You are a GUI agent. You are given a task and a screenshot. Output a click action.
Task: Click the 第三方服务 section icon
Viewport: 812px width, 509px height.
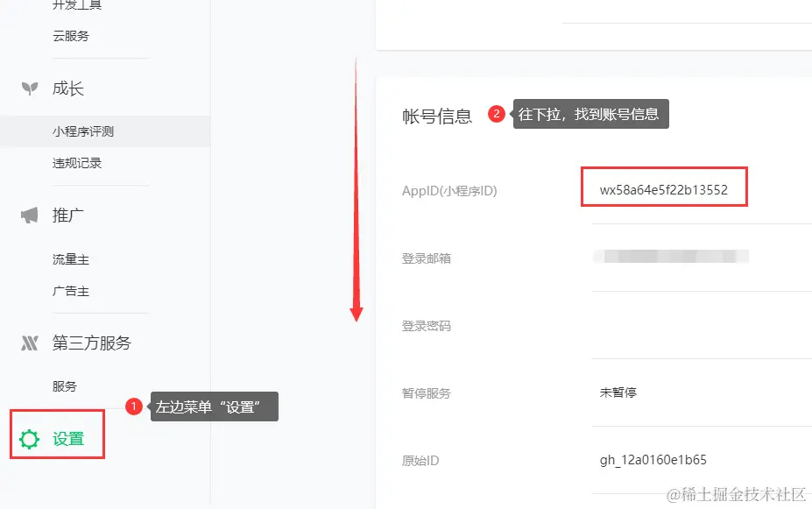(30, 343)
